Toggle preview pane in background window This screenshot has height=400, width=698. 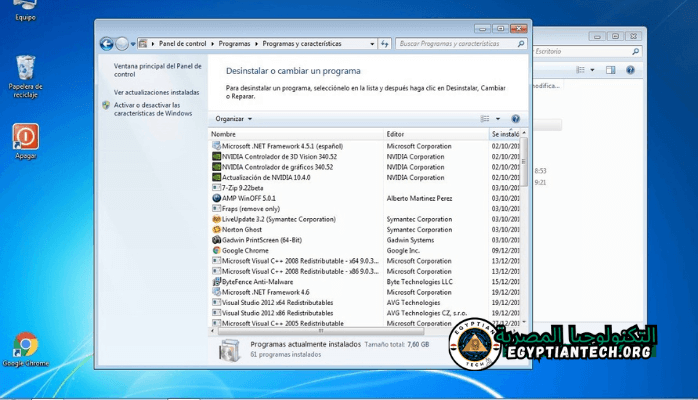pos(610,70)
